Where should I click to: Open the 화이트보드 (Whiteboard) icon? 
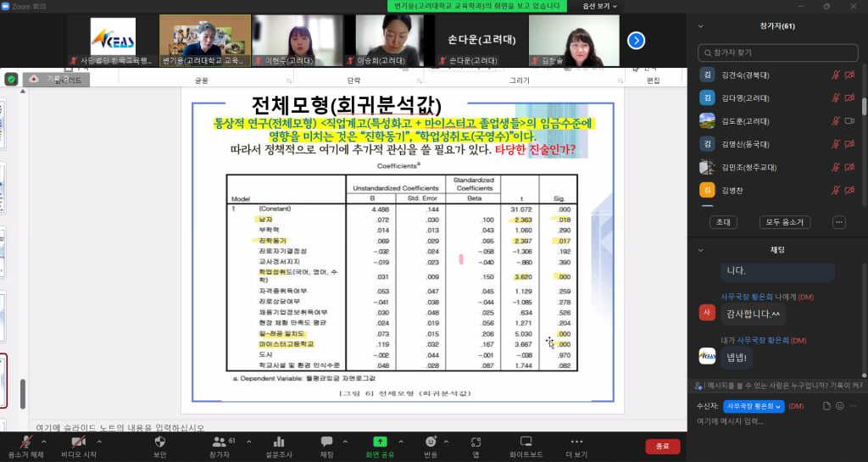[x=526, y=442]
